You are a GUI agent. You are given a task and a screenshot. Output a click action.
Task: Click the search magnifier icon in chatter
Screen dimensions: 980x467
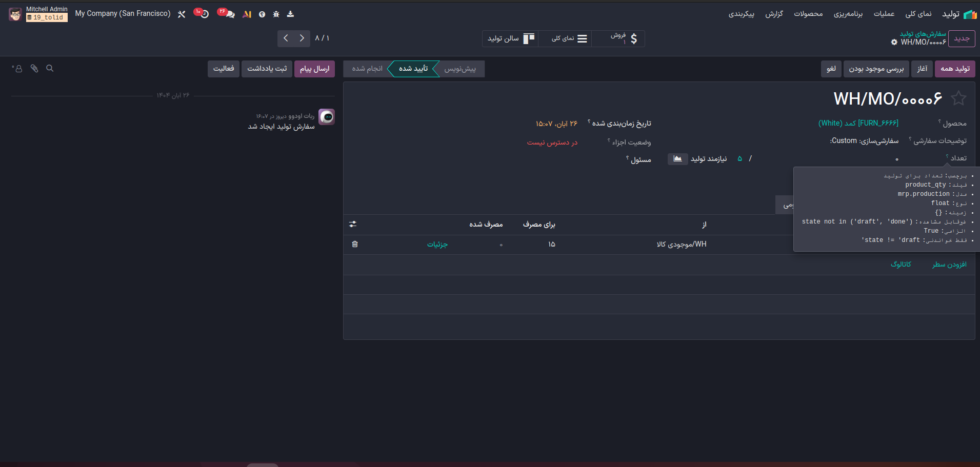pyautogui.click(x=50, y=68)
